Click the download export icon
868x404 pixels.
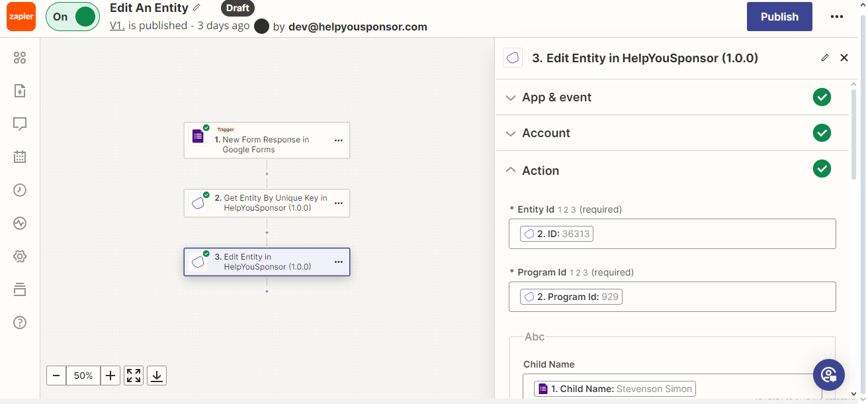(157, 376)
